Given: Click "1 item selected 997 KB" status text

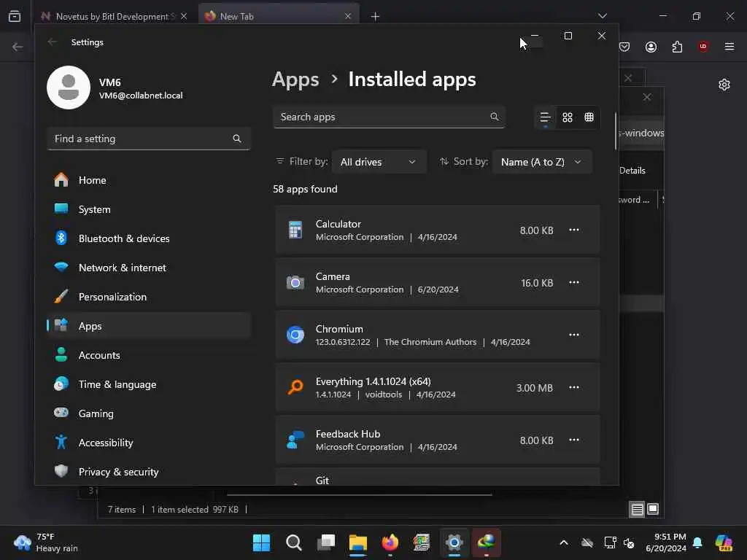Looking at the screenshot, I should click(x=194, y=510).
